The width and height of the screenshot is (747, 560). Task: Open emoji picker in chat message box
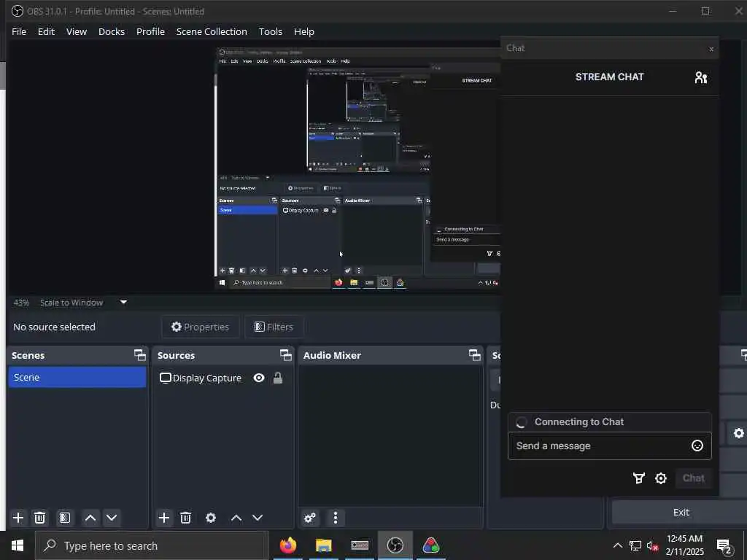[x=697, y=446]
